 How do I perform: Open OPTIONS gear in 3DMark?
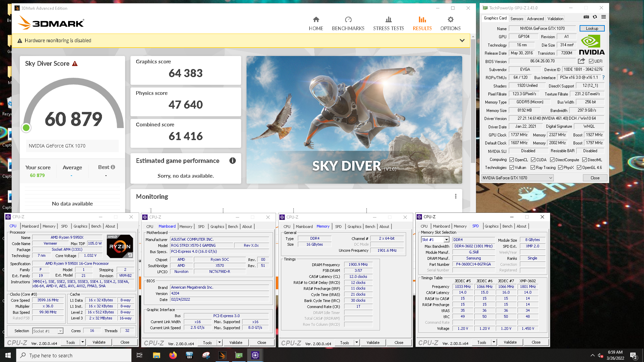[x=450, y=24]
